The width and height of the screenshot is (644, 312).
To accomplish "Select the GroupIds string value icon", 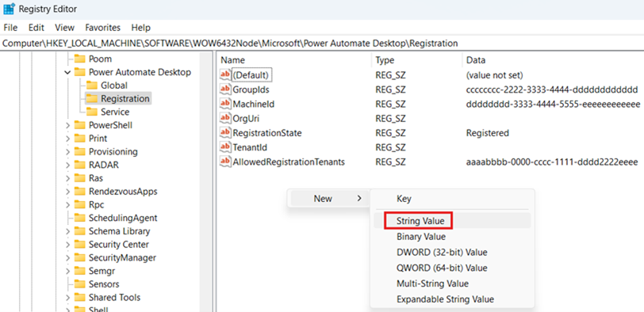I will click(x=225, y=89).
